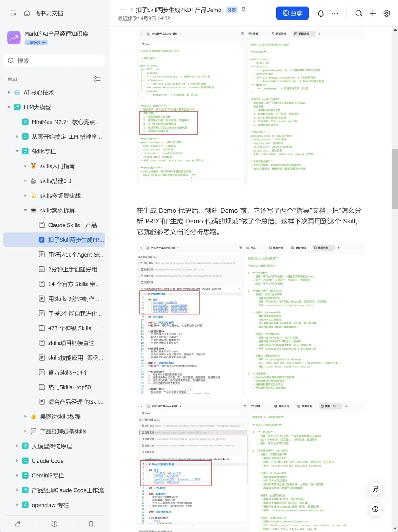Open skills项目链接直达 document
398x532 pixels.
pos(71,343)
